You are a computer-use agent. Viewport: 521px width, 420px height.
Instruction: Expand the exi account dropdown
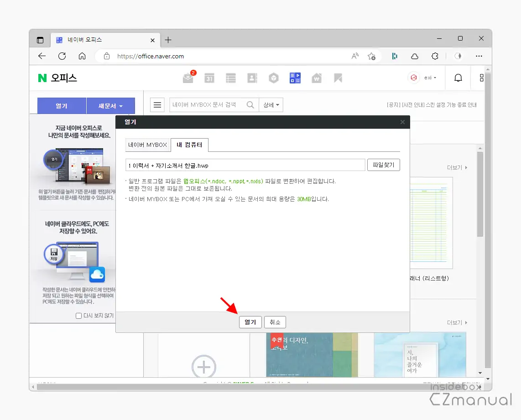point(430,78)
